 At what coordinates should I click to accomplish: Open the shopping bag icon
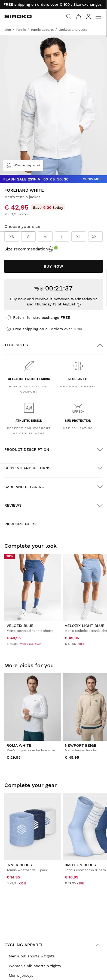[x=78, y=17]
